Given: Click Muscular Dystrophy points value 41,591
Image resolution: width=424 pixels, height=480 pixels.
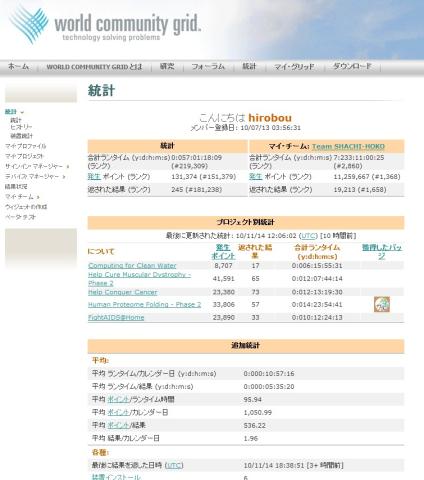Looking at the screenshot, I should click(223, 279).
